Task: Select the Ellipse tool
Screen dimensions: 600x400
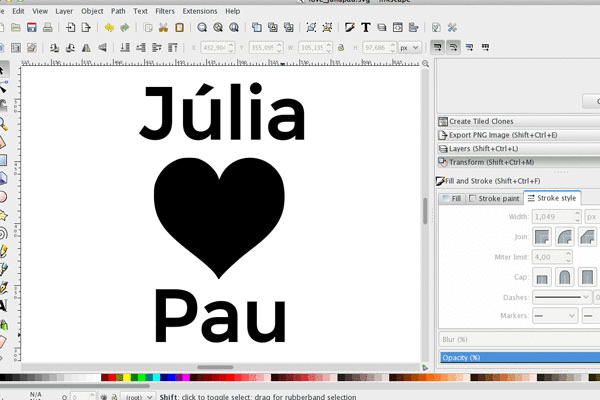Action: pyautogui.click(x=3, y=197)
